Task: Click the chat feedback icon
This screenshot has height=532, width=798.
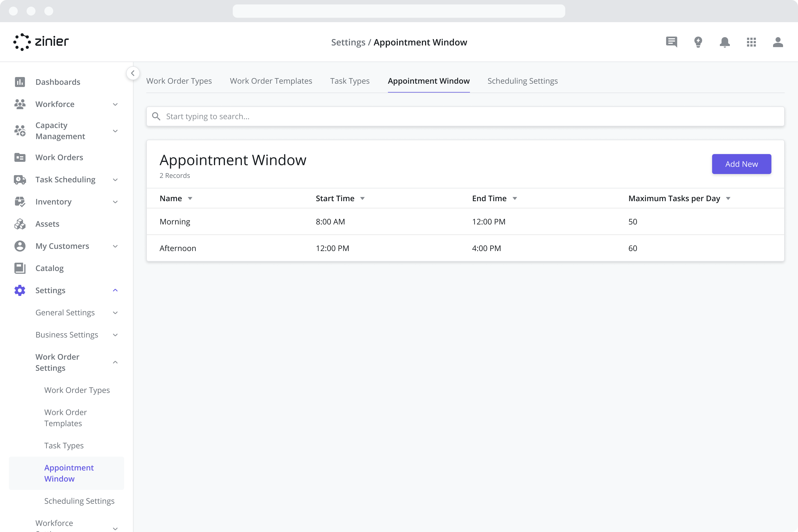Action: click(x=671, y=42)
